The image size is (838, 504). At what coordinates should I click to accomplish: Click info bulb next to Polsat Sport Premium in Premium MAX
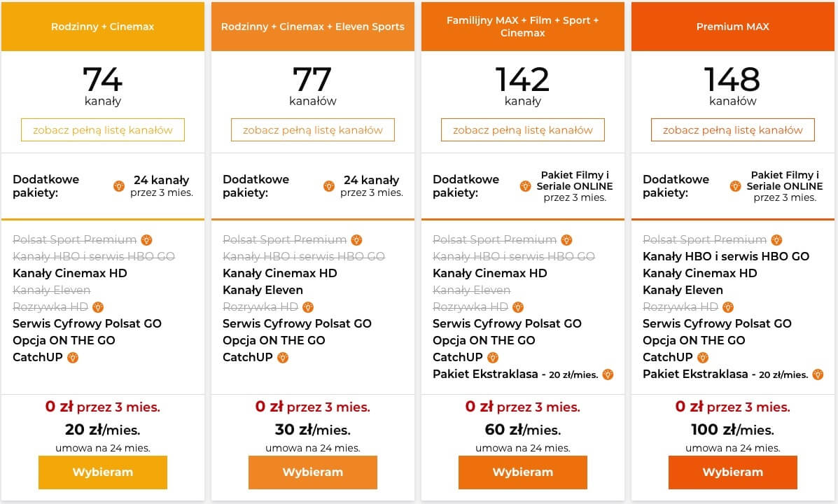pos(776,240)
